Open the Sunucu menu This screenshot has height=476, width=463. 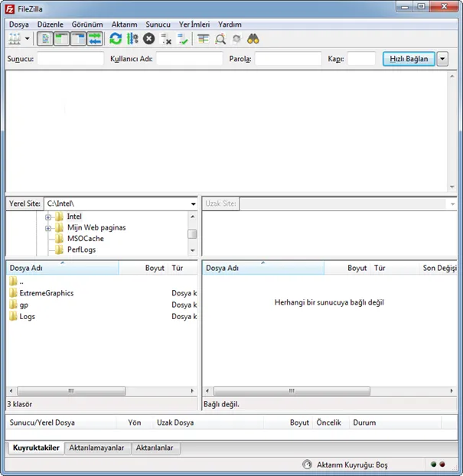pyautogui.click(x=158, y=24)
